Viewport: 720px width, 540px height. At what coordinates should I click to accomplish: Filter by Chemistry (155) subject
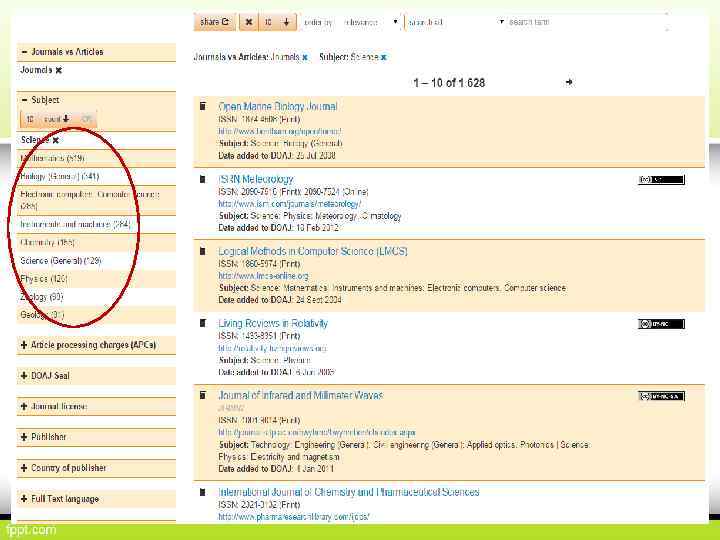[47, 242]
